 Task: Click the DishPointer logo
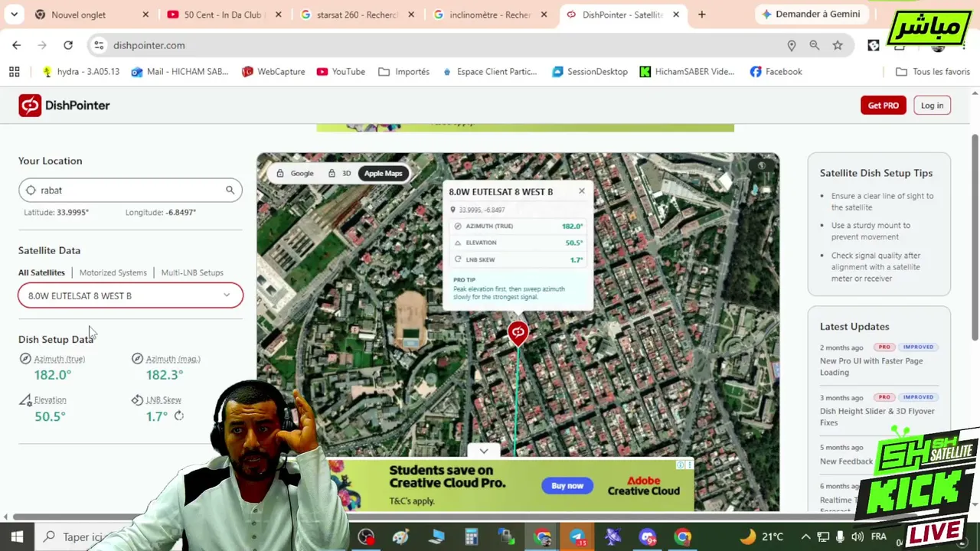64,106
